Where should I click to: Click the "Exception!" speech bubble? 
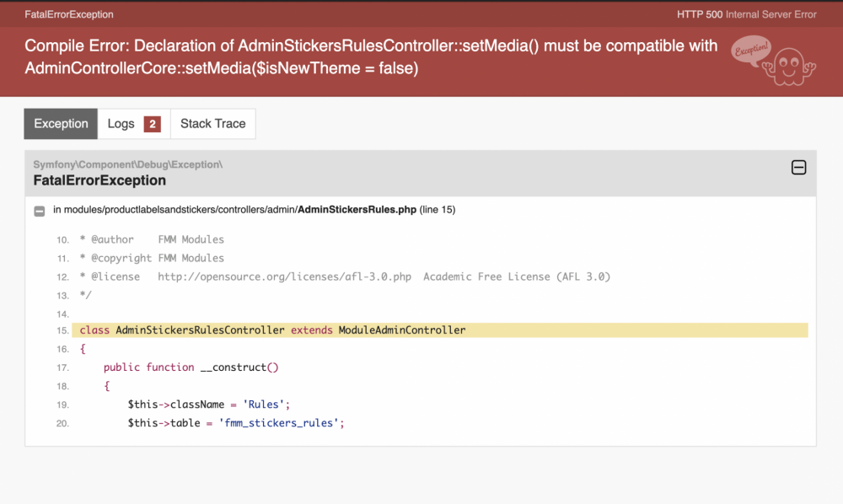coord(750,50)
